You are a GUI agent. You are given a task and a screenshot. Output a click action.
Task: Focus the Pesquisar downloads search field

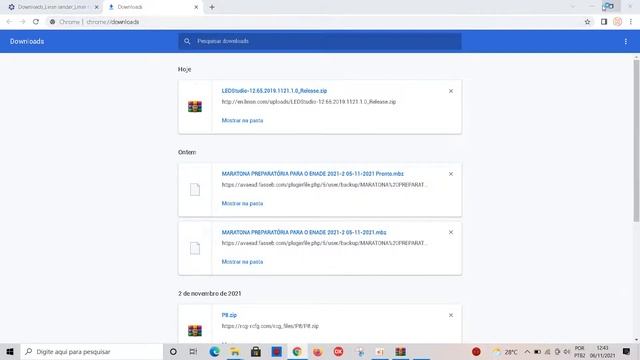(x=320, y=41)
